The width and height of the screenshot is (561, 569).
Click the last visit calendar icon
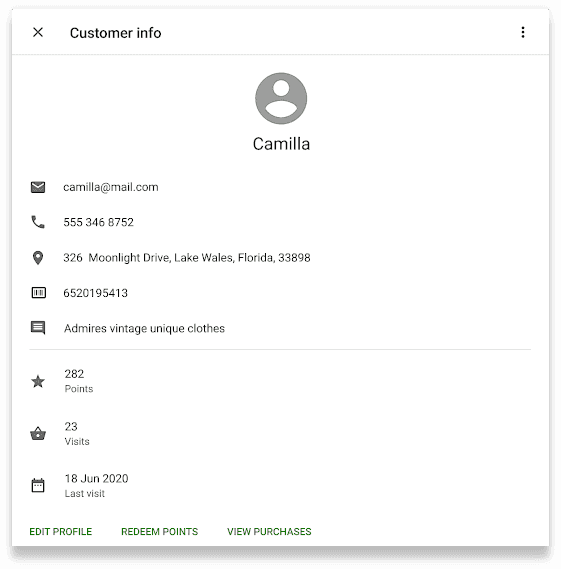point(38,485)
